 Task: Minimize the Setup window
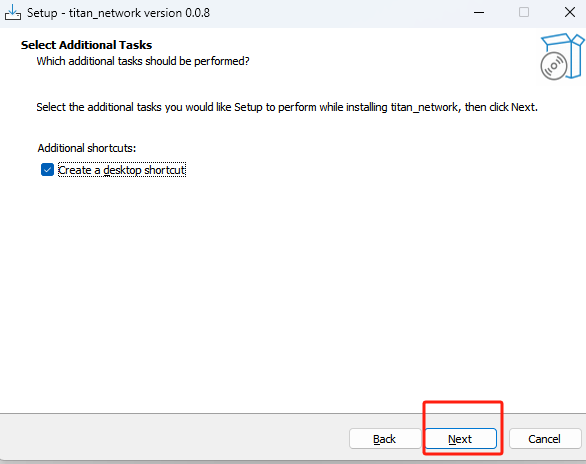479,12
